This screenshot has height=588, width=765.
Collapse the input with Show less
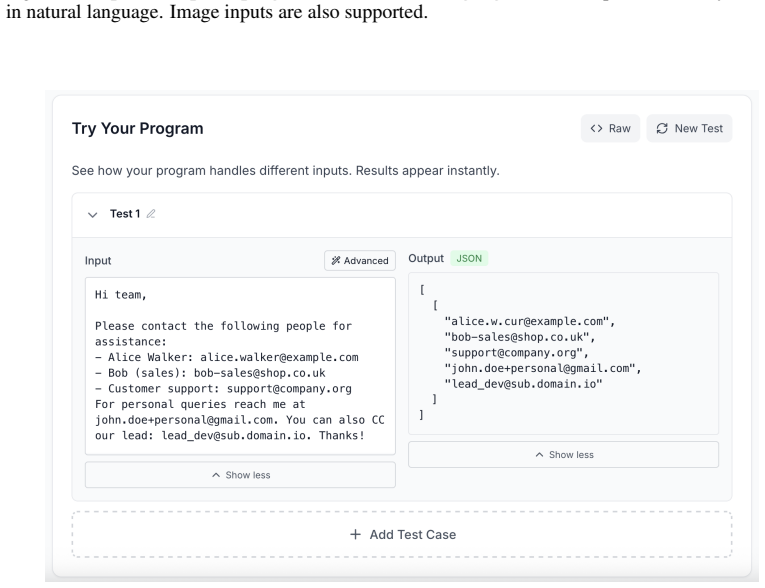[x=240, y=475]
